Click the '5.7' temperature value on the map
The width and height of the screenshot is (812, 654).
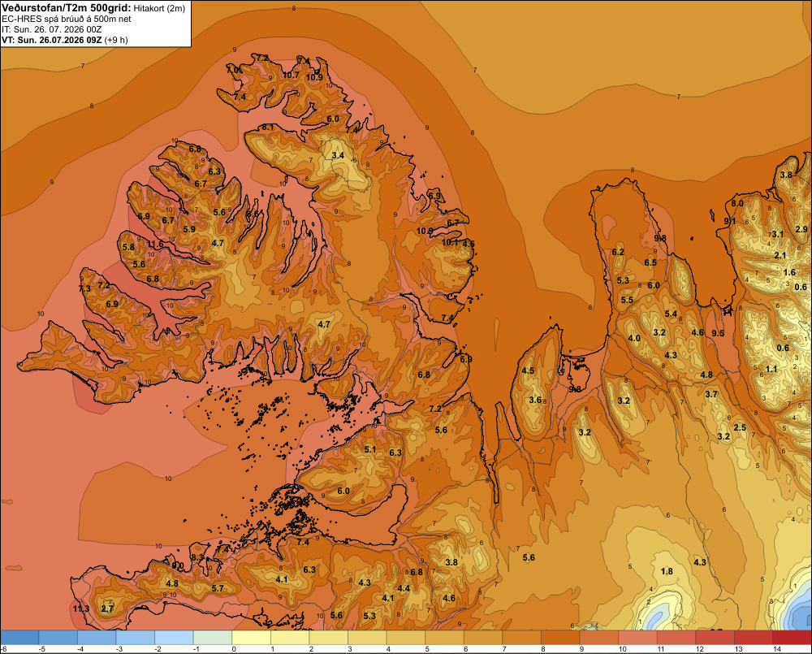(x=218, y=588)
